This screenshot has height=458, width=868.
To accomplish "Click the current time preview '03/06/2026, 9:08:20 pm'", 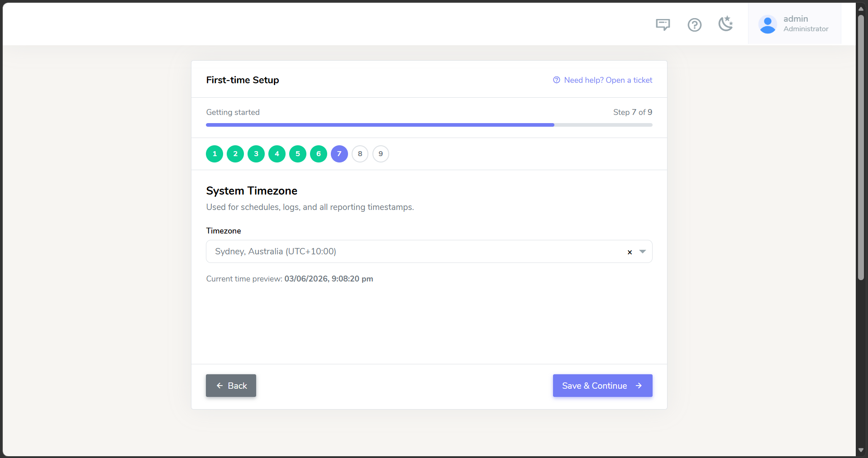I will click(x=329, y=279).
